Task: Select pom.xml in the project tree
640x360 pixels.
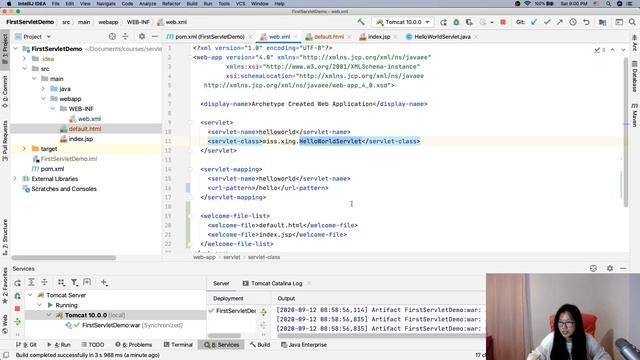Action: pyautogui.click(x=52, y=169)
